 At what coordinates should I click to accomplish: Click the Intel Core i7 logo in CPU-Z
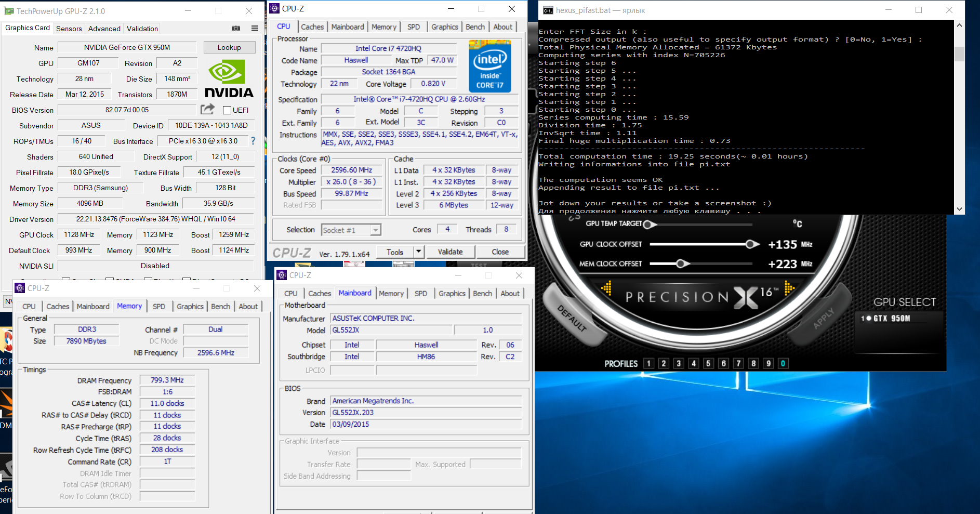tap(490, 67)
